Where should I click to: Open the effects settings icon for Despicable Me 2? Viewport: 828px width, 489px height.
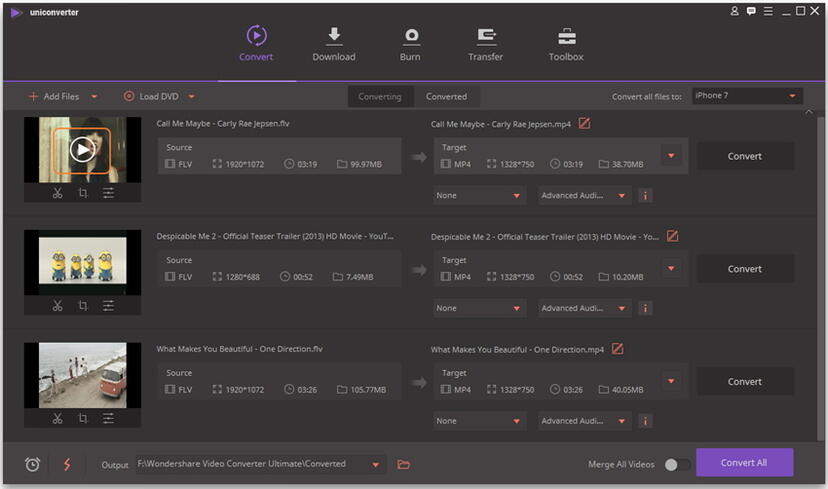[x=108, y=306]
